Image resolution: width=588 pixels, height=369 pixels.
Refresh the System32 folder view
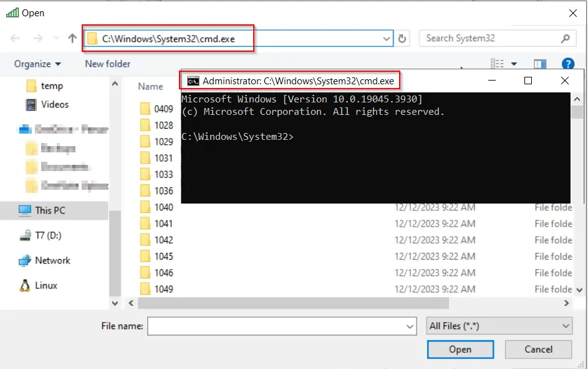402,38
